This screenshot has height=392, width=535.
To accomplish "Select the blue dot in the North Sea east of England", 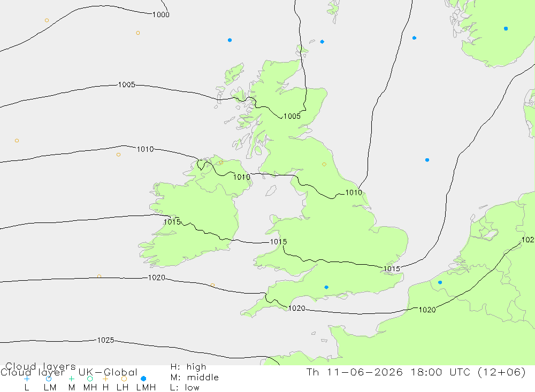I will tap(427, 160).
